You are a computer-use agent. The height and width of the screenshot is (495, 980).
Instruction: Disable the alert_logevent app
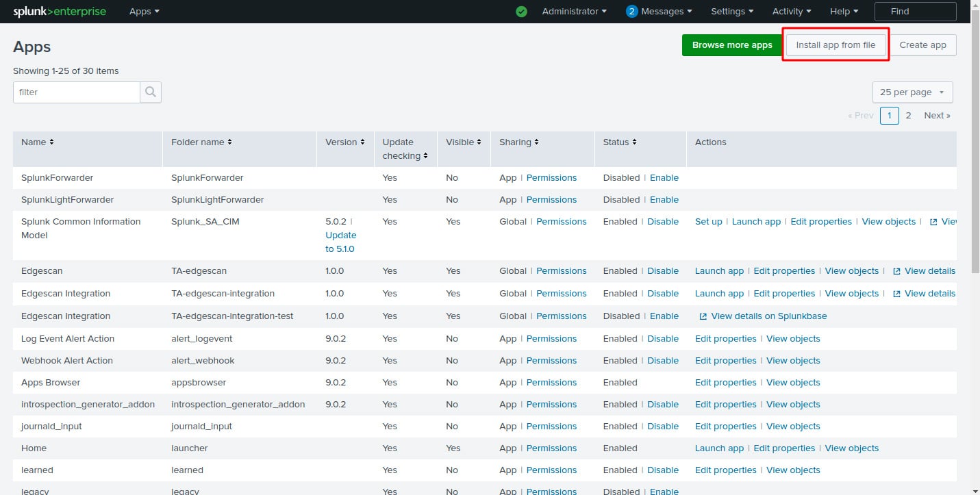tap(663, 339)
